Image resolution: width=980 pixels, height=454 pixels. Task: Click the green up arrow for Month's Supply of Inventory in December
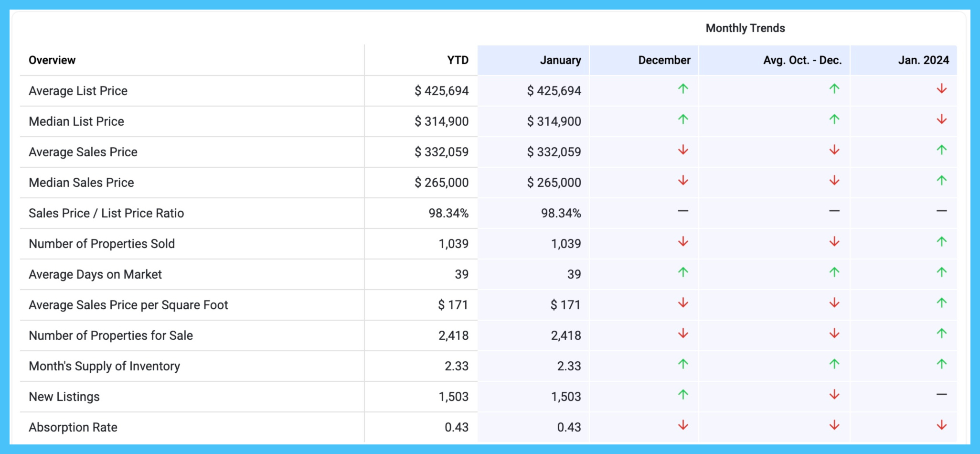click(x=683, y=364)
